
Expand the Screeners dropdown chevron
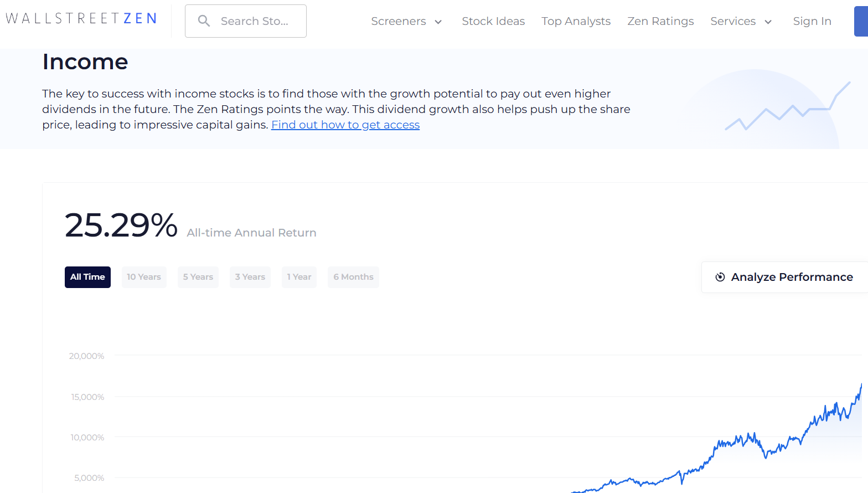(x=438, y=22)
